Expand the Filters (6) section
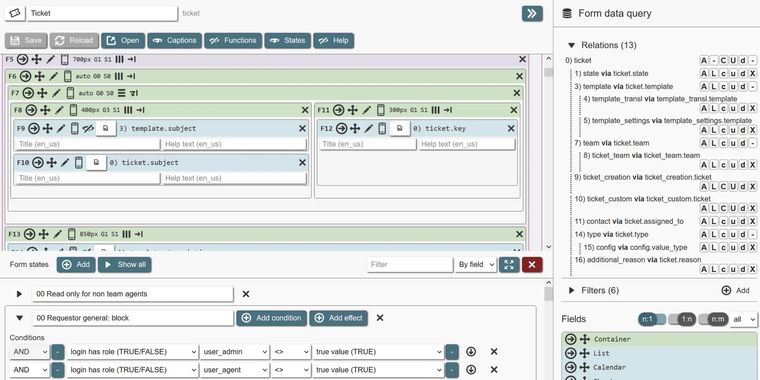Image resolution: width=760 pixels, height=380 pixels. tap(571, 290)
